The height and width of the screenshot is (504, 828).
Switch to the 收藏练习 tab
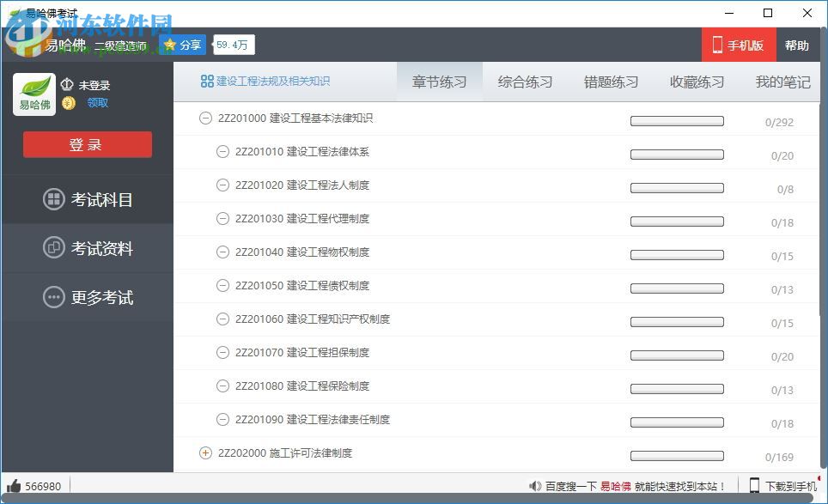click(x=696, y=80)
